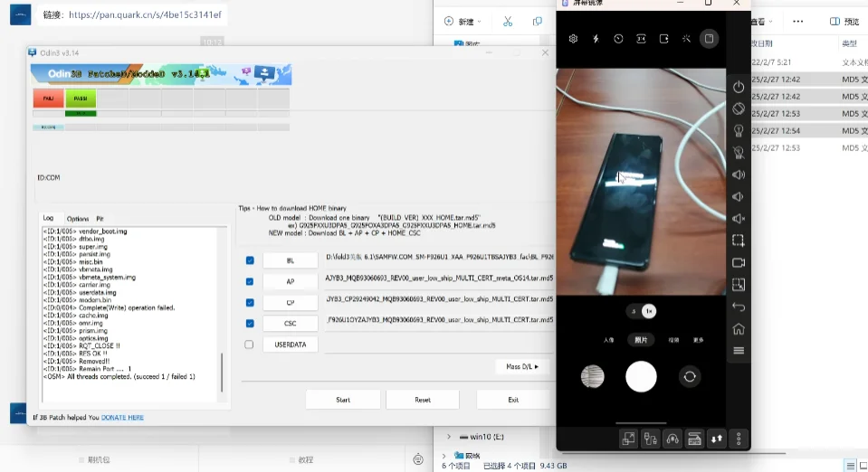Open camera filters magic wand icon
The height and width of the screenshot is (472, 868).
686,39
